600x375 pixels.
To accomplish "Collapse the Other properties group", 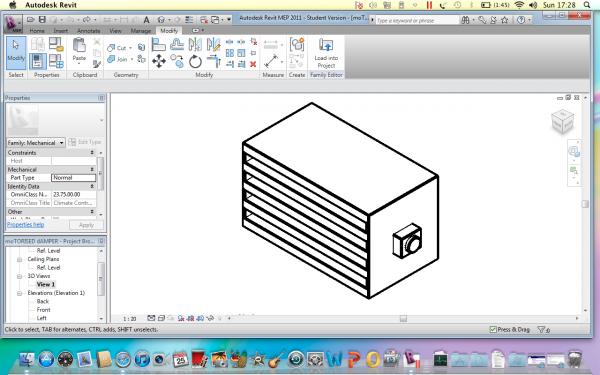I will (x=92, y=212).
